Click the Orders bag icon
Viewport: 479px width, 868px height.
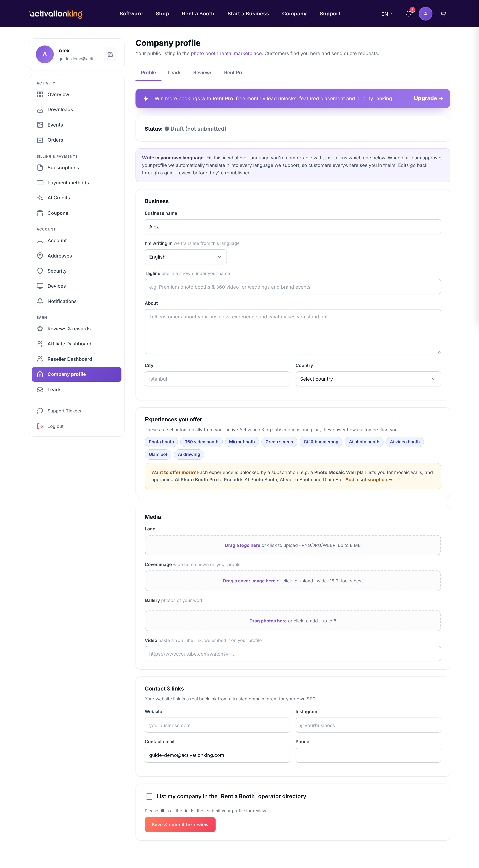click(x=40, y=140)
